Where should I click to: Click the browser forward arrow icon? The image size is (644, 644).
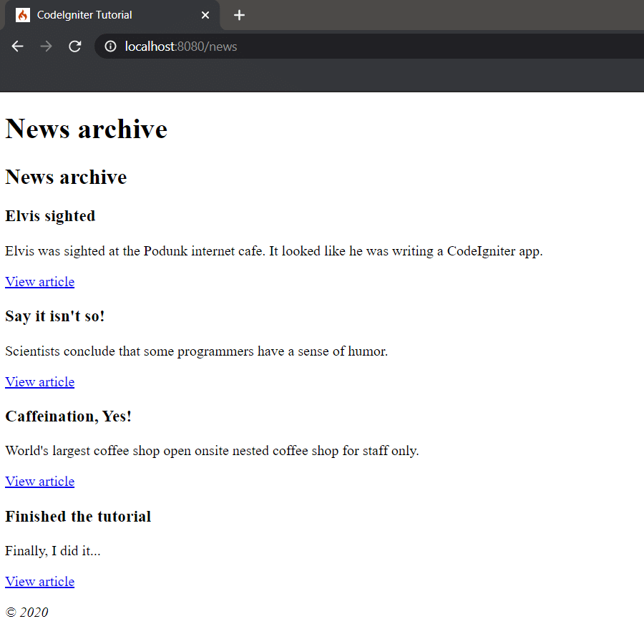46,46
